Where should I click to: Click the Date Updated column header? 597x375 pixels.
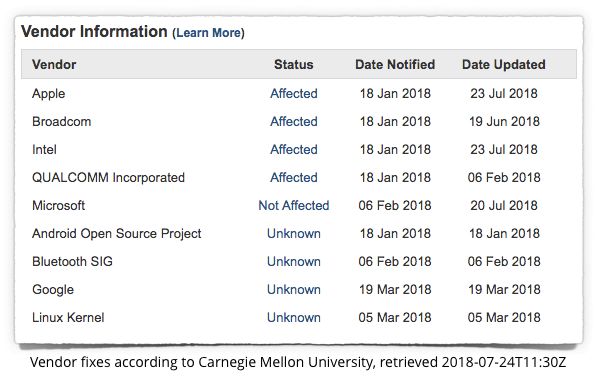504,64
